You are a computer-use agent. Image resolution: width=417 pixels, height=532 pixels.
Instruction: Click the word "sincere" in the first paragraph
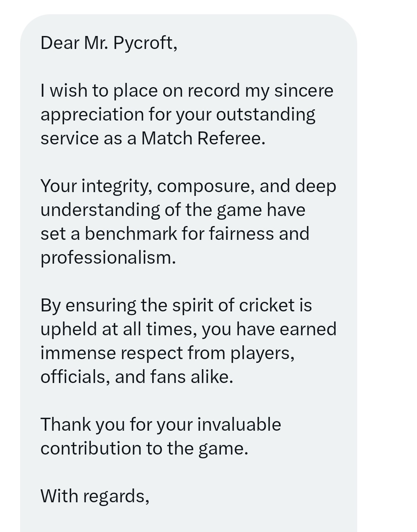tap(304, 91)
